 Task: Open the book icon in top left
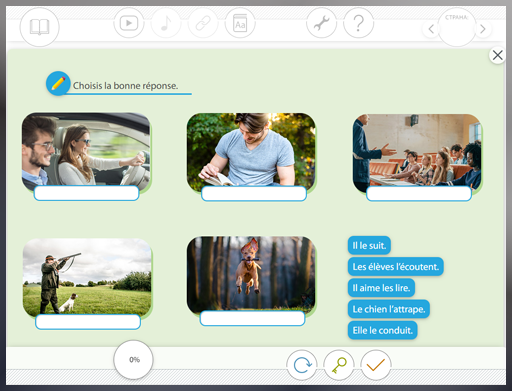39,27
